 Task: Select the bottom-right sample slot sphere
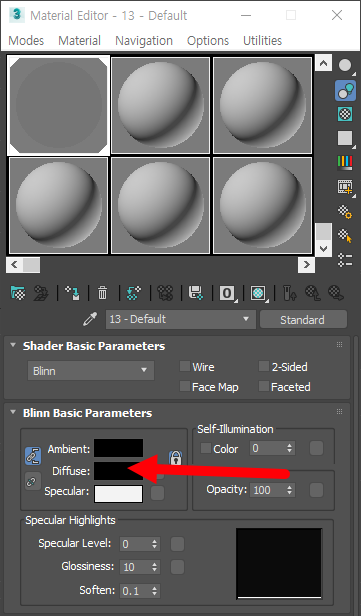coord(262,205)
